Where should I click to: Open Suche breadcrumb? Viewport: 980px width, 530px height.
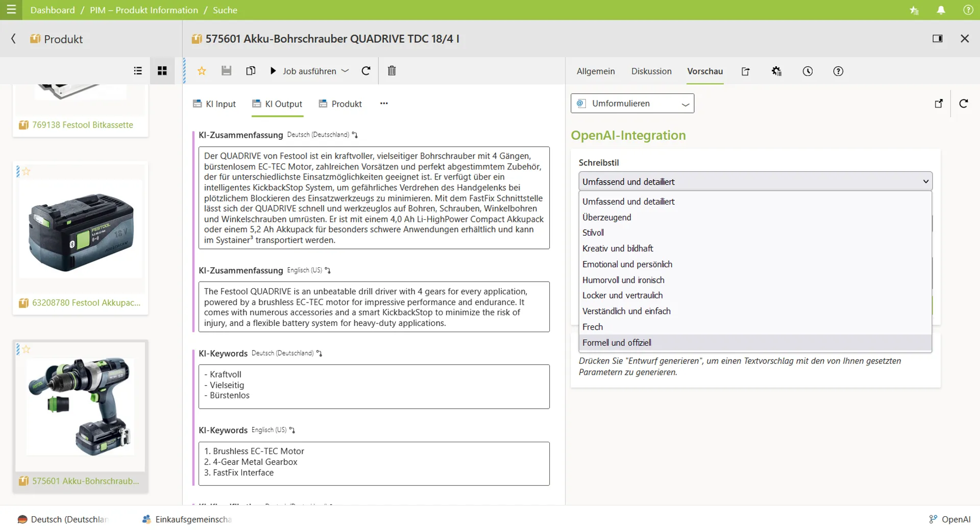(x=225, y=10)
